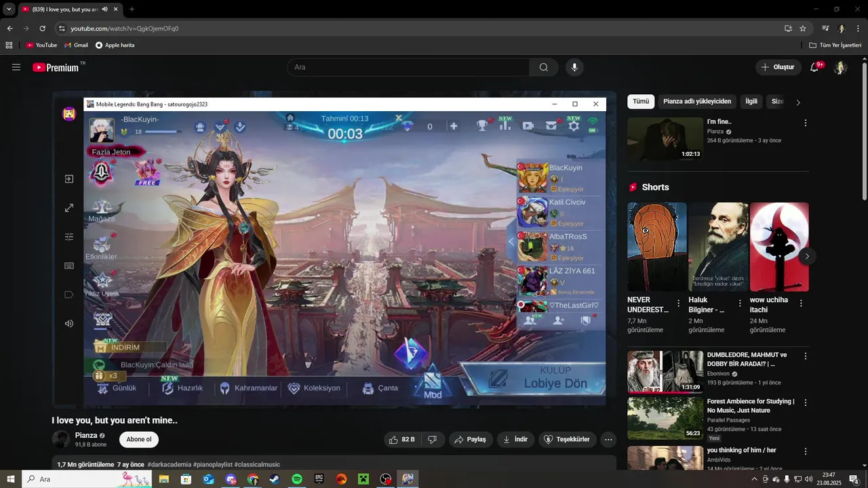
Task: Click the YouTube search field Ara
Action: (x=408, y=67)
